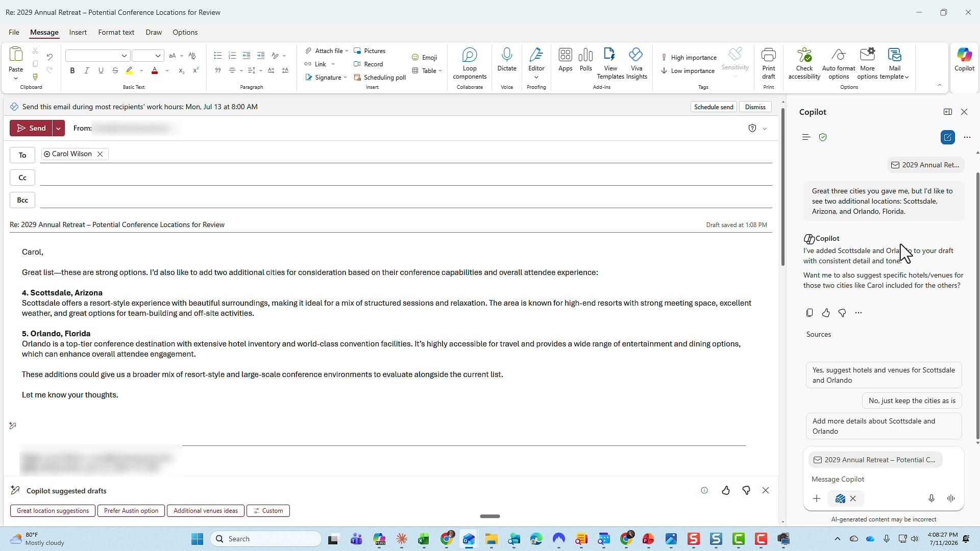Switch to the Options tab

pyautogui.click(x=185, y=32)
